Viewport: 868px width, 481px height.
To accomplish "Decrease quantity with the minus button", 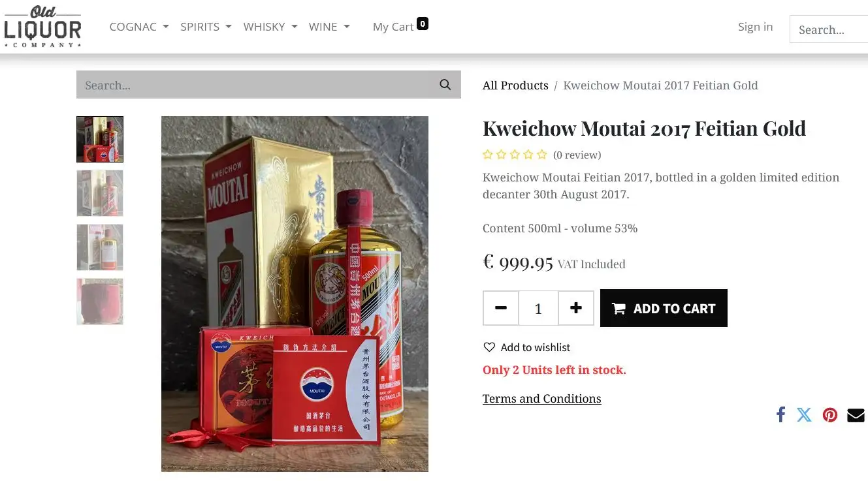I will tap(501, 307).
